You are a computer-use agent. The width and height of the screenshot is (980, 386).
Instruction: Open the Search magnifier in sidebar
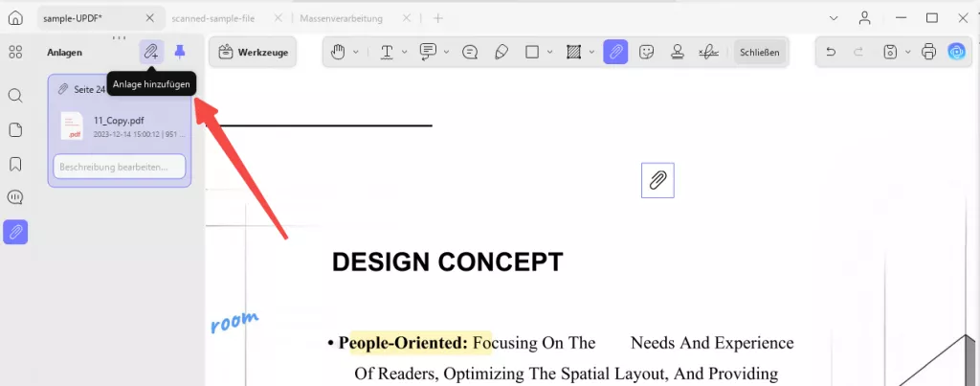[15, 95]
